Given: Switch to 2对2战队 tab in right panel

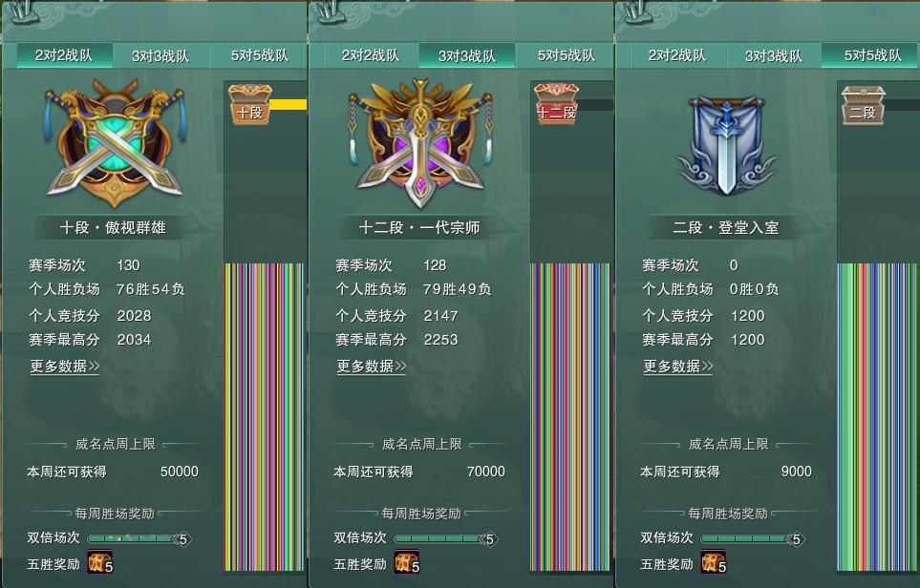Looking at the screenshot, I should [677, 55].
